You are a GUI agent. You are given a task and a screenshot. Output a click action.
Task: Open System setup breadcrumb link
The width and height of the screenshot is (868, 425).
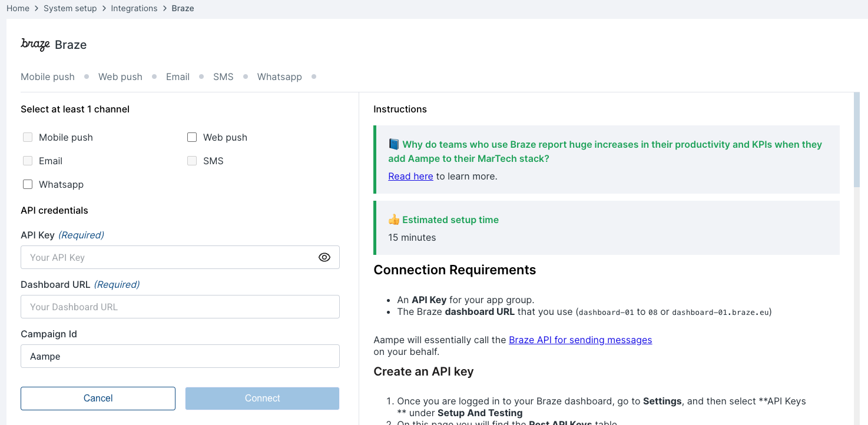70,8
